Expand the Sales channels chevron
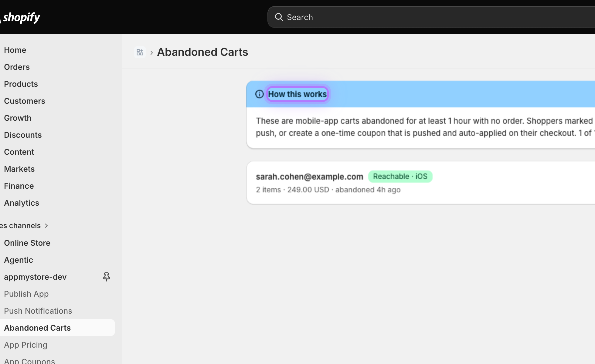Viewport: 595px width, 364px height. click(x=46, y=225)
